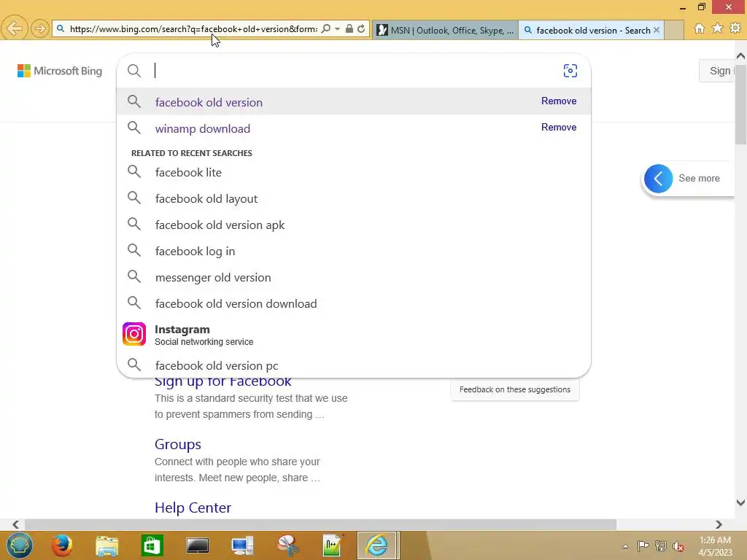747x560 pixels.
Task: Open Action Center flag icon
Action: pyautogui.click(x=643, y=545)
